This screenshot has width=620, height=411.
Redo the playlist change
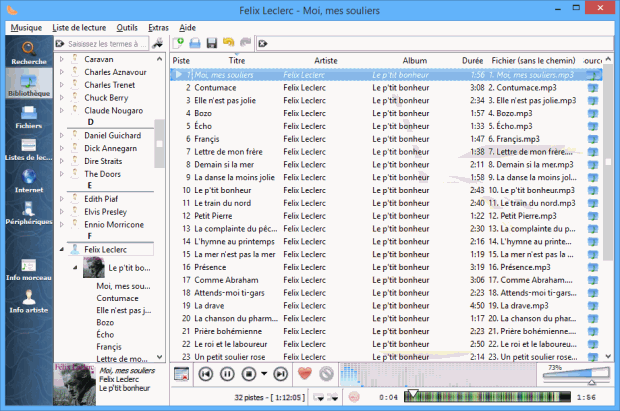[246, 43]
